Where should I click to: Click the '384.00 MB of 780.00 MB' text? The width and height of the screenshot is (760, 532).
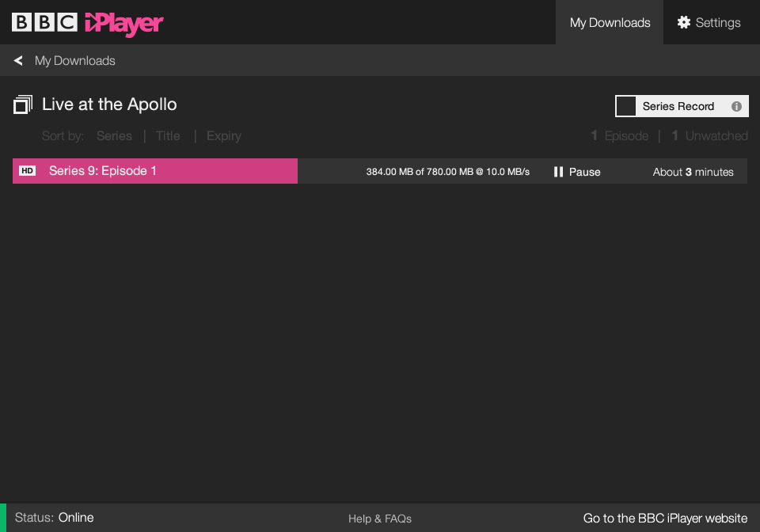click(x=420, y=172)
